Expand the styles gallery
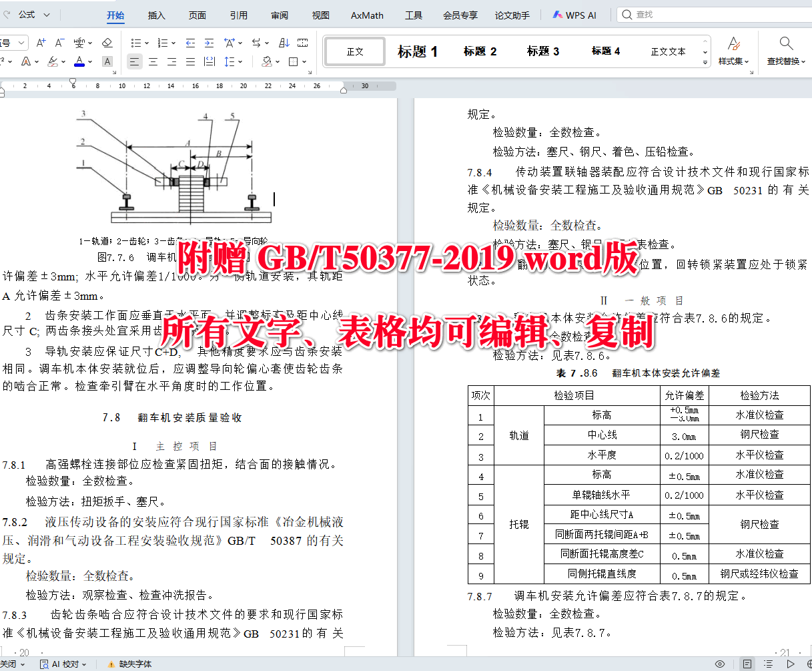812x671 pixels. click(x=705, y=62)
